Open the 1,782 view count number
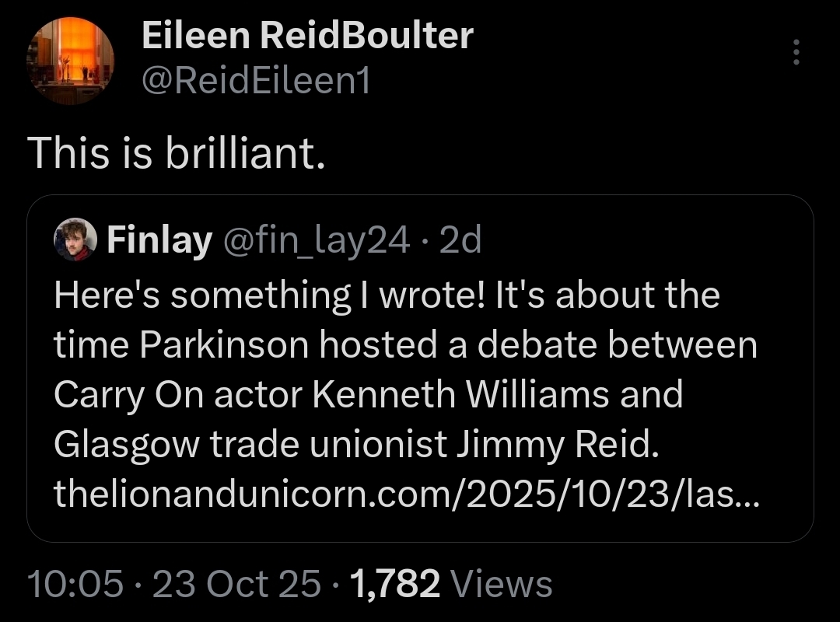Image resolution: width=840 pixels, height=622 pixels. tap(396, 583)
